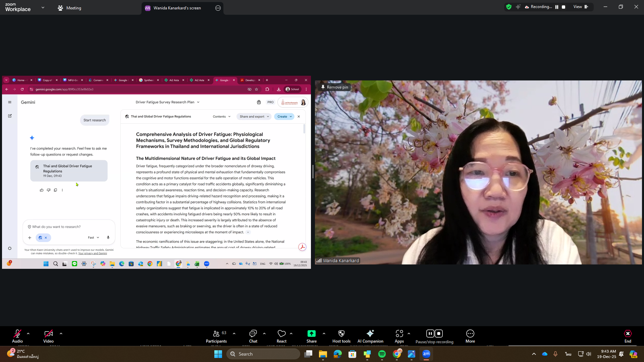Switch to the Meeting tab
Screen dimensions: 644x362
(69, 8)
